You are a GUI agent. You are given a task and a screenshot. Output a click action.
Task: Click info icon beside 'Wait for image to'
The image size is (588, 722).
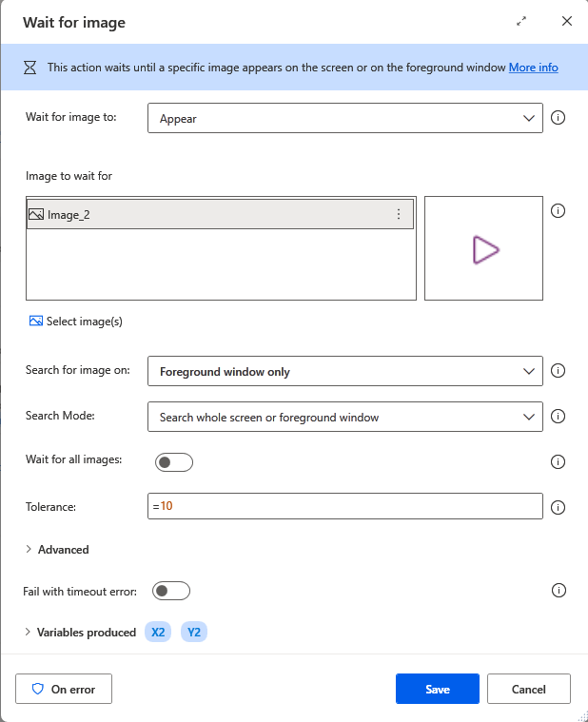pyautogui.click(x=559, y=118)
